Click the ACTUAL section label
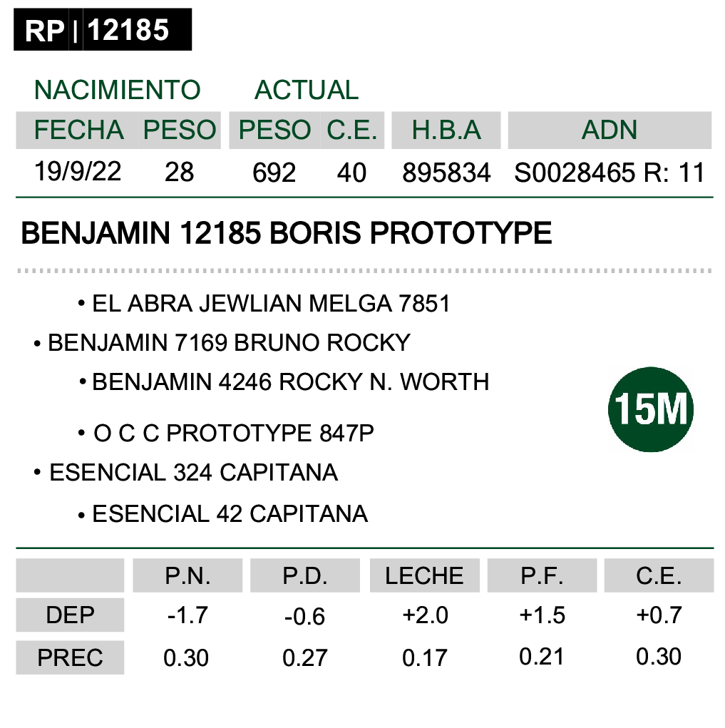 [x=307, y=90]
